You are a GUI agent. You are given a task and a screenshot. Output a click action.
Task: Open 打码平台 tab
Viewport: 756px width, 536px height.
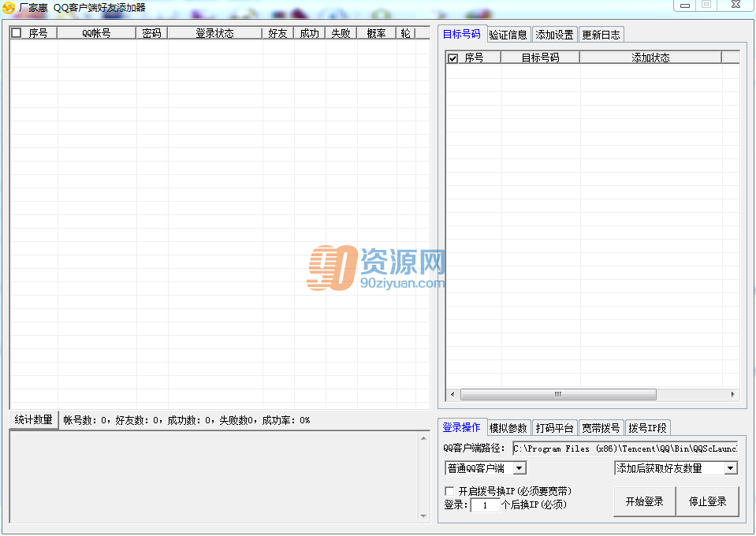[554, 428]
